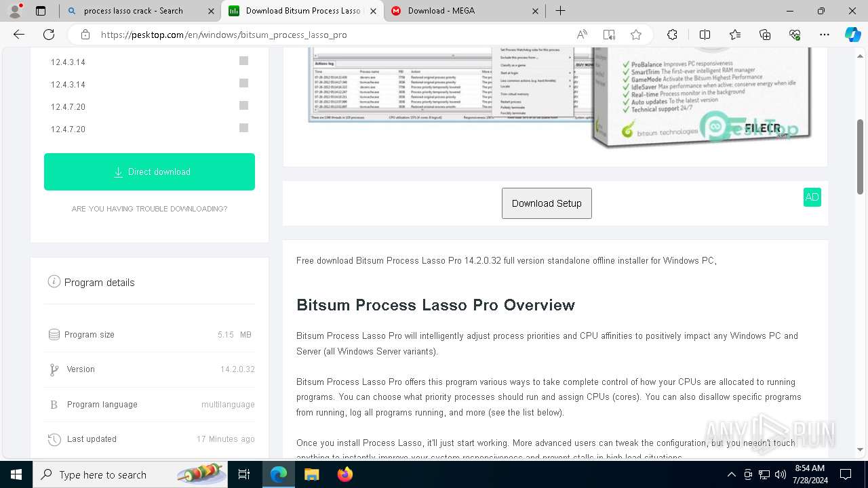Enable split screen view
The height and width of the screenshot is (488, 868).
pyautogui.click(x=705, y=35)
